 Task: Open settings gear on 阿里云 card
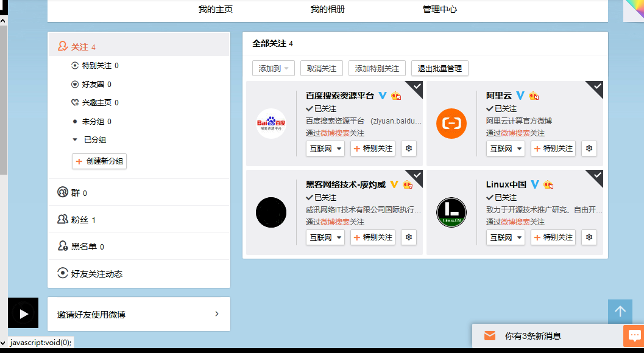tap(589, 148)
